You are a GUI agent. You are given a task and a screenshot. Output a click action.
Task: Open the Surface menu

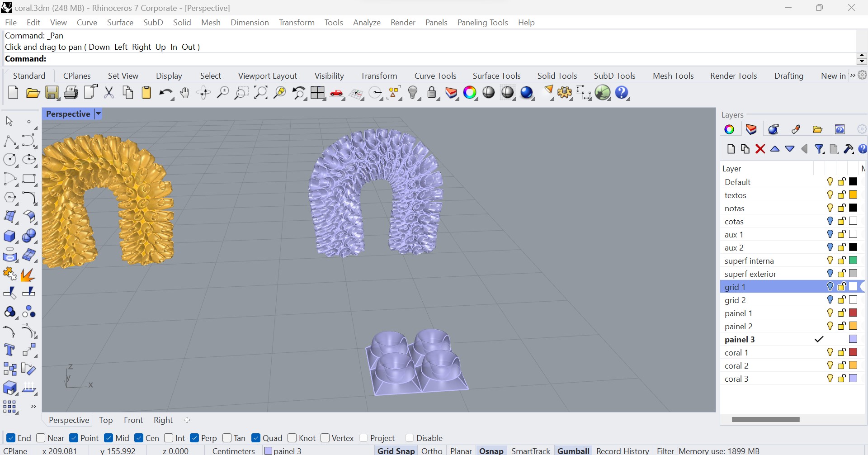pos(120,22)
